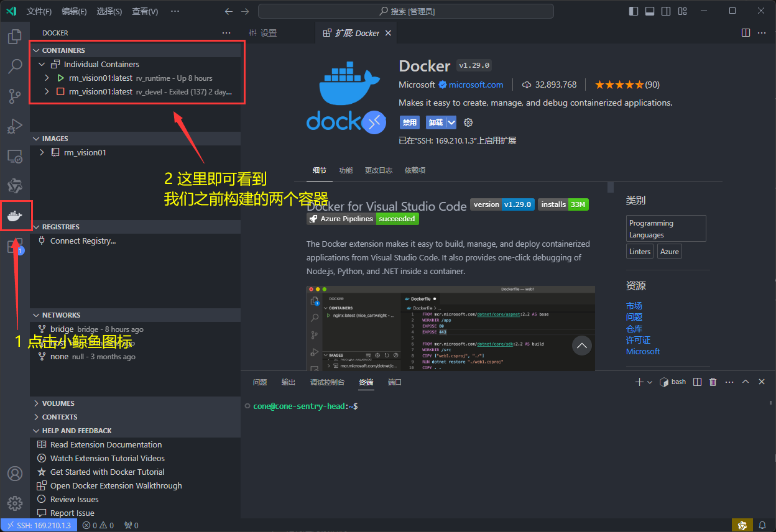Open the 编辑(E) menu
776x532 pixels.
75,11
